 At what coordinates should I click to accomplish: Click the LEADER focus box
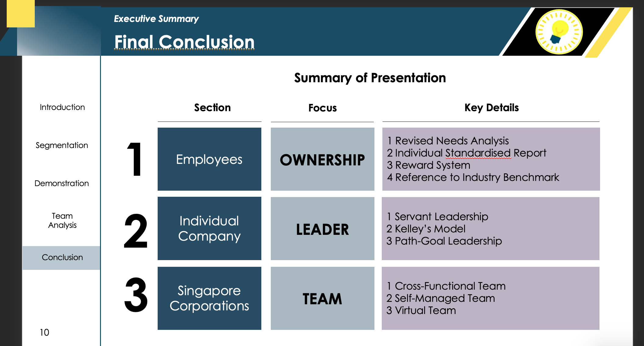322,229
